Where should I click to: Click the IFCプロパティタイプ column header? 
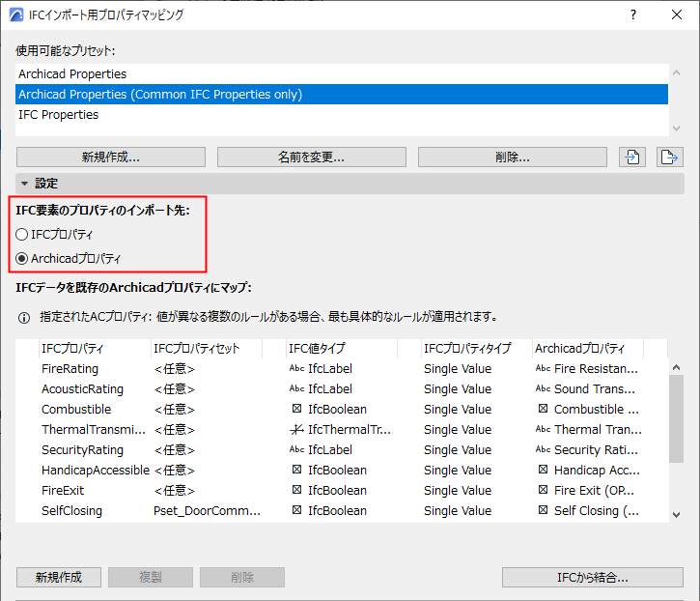point(476,348)
